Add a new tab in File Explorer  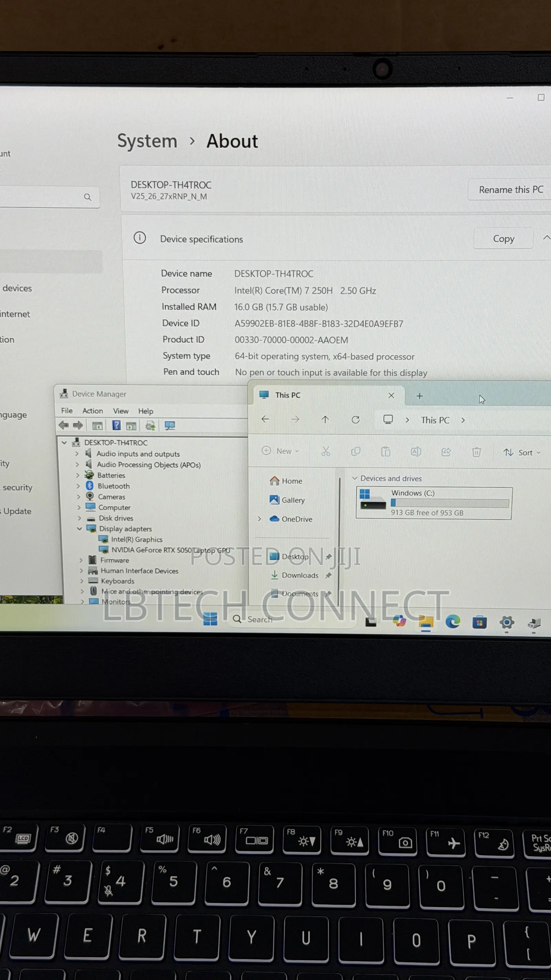pos(419,396)
